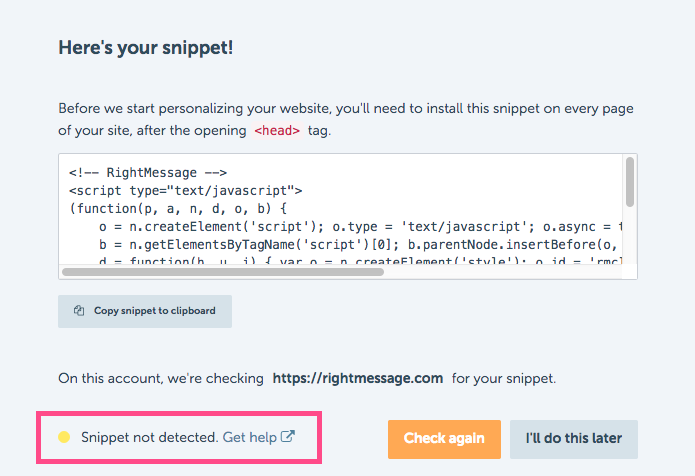Click the o = n.createElement('script') code line

pyautogui.click(x=360, y=227)
